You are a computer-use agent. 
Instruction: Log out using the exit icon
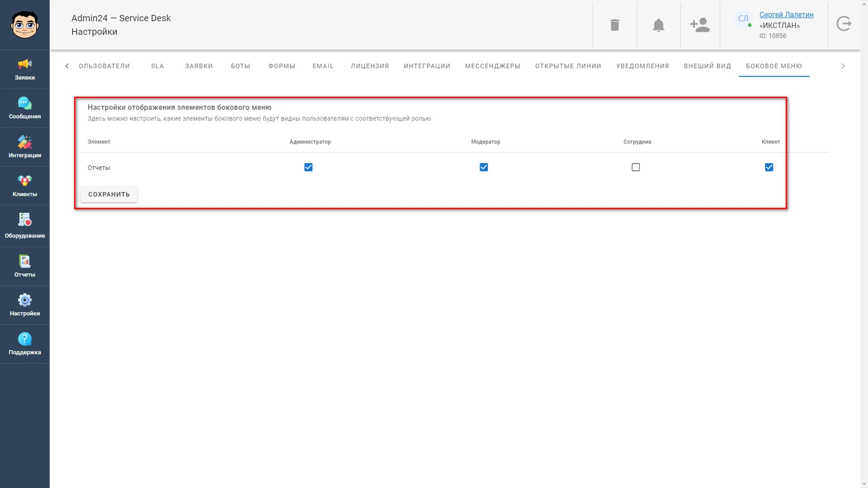844,24
